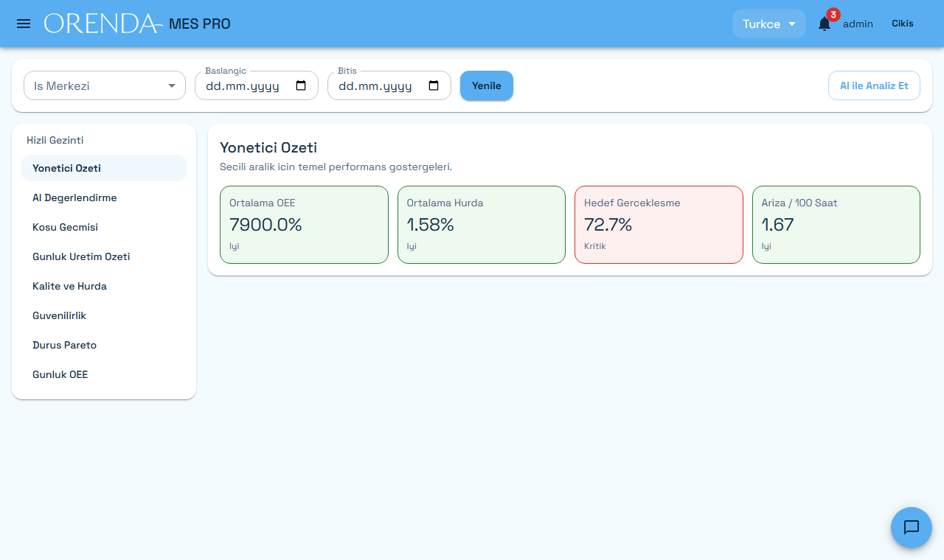The width and height of the screenshot is (944, 560).
Task: Expand the Turkce language dropdown
Action: (x=769, y=24)
